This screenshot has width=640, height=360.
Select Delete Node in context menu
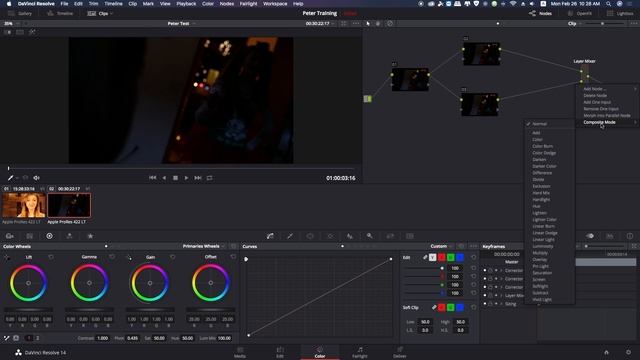(595, 96)
